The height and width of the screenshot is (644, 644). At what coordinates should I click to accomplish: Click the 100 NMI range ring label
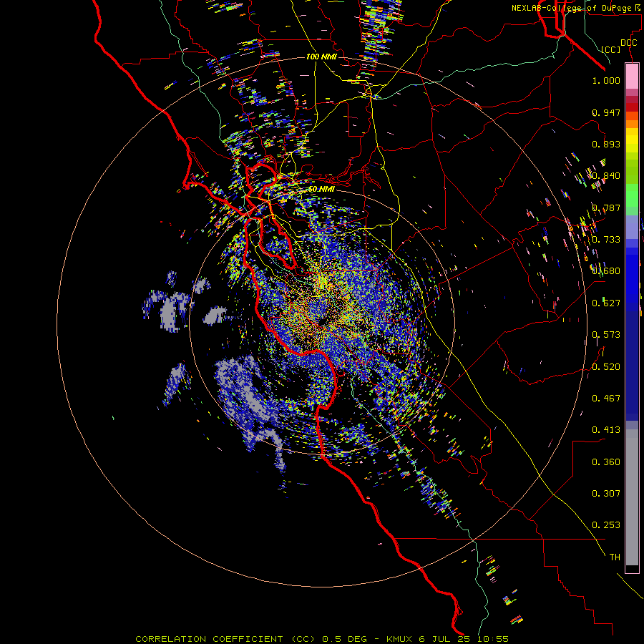coord(321,57)
